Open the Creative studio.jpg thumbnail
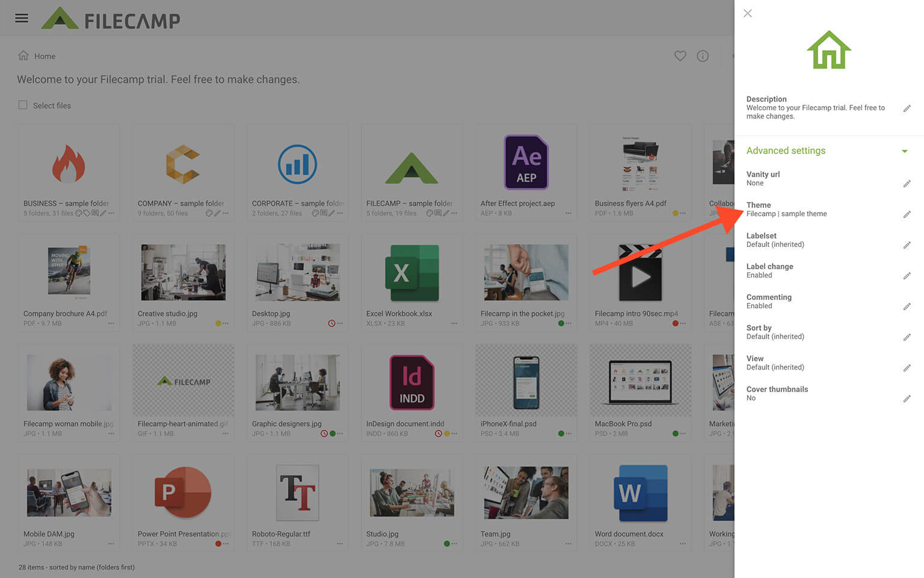The width and height of the screenshot is (924, 578). pos(183,272)
